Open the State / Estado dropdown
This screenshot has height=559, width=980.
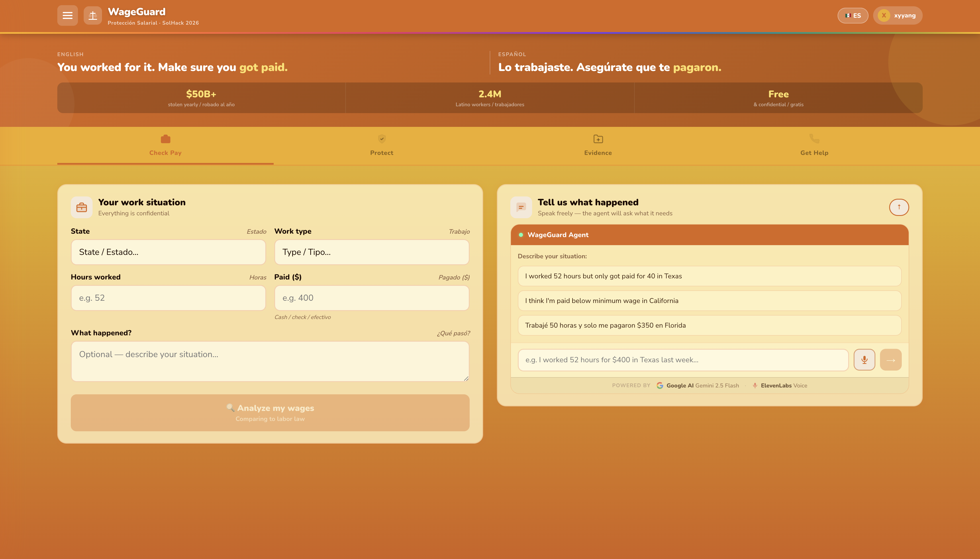[168, 252]
